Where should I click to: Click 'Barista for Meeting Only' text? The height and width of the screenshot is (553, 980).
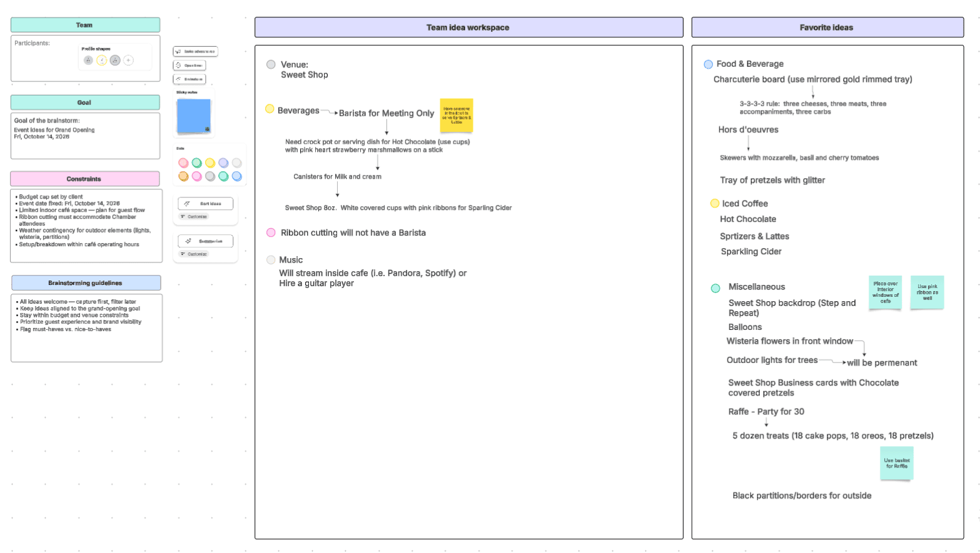pyautogui.click(x=386, y=113)
